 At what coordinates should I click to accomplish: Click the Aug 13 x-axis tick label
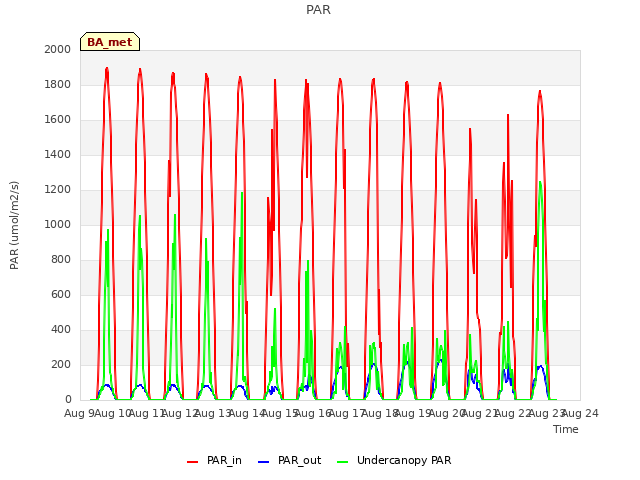[213, 414]
